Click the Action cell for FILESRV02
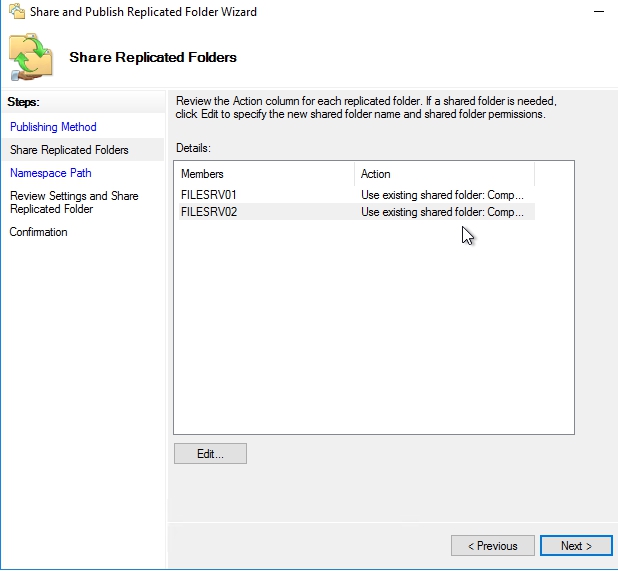Image resolution: width=618 pixels, height=571 pixels. coord(441,212)
